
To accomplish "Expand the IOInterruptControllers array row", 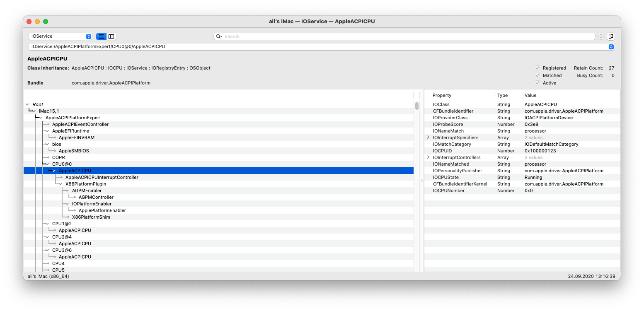I will (429, 157).
